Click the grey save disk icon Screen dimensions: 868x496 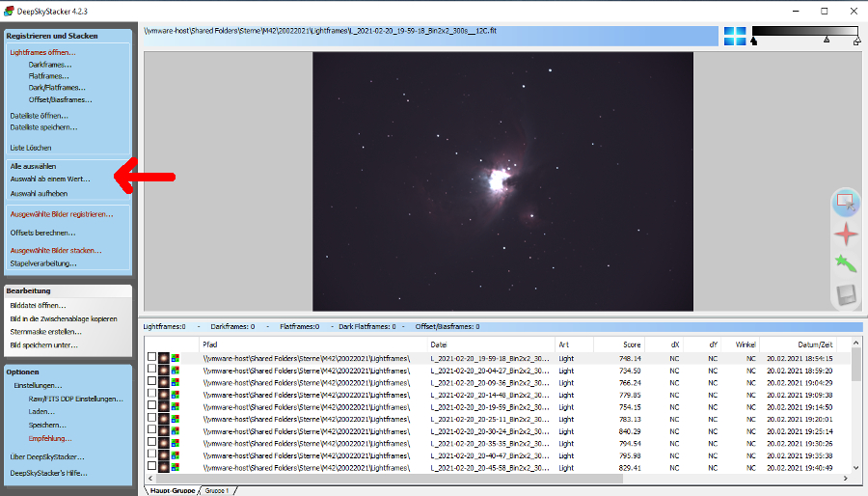coord(846,294)
